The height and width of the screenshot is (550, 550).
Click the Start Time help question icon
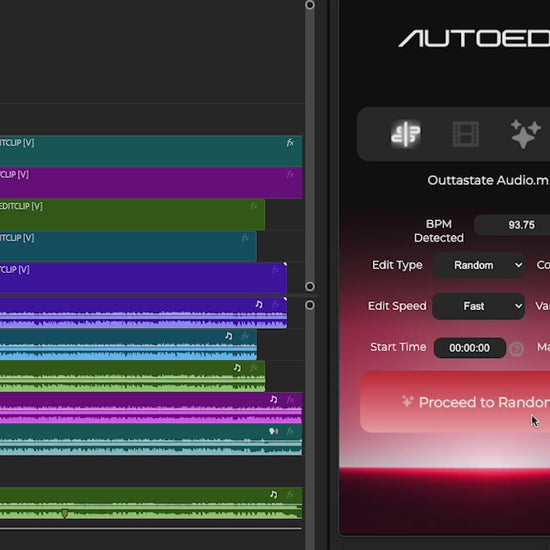(517, 349)
